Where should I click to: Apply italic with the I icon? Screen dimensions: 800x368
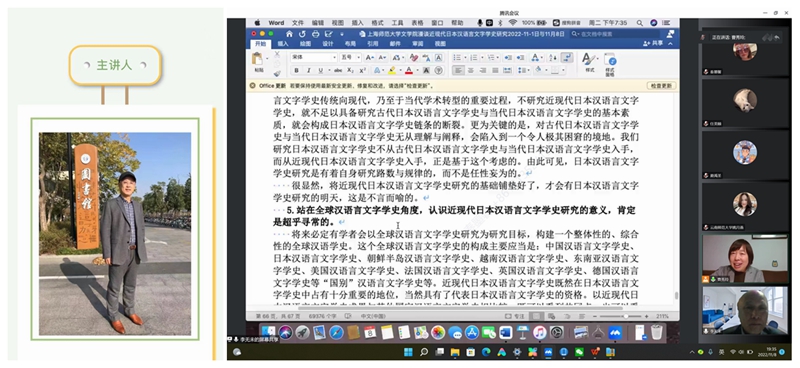pos(309,70)
